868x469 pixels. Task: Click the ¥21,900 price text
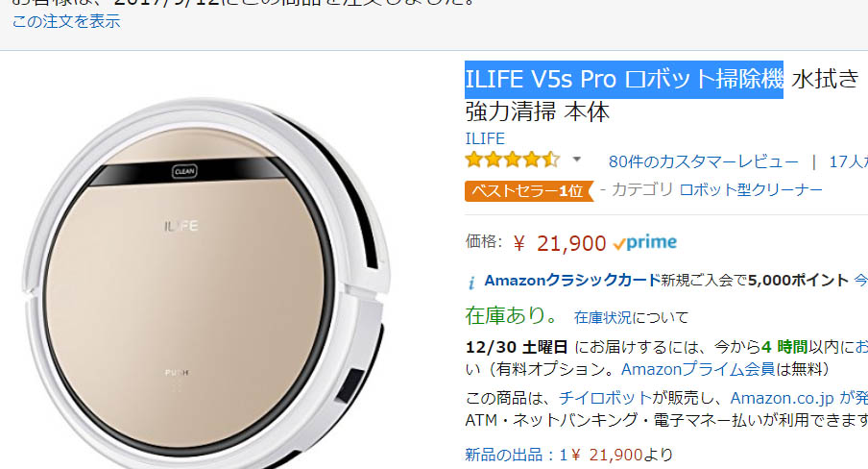tap(560, 243)
